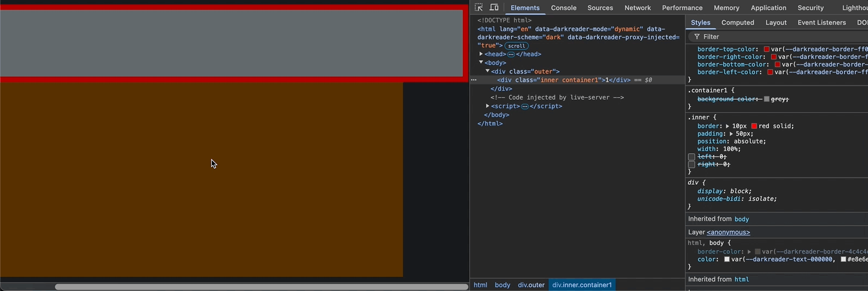Screen dimensions: 868x291
Task: Enable the left: 0 property checkbox
Action: 692,157
